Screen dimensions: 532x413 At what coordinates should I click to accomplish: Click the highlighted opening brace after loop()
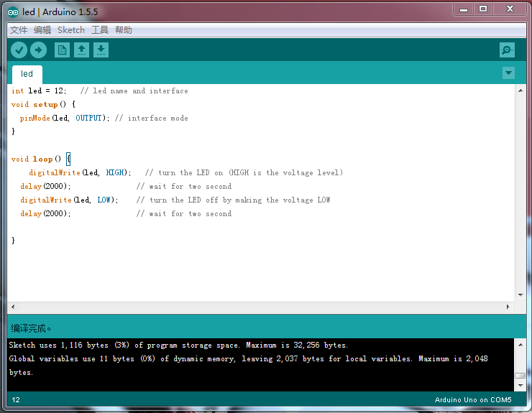point(68,159)
